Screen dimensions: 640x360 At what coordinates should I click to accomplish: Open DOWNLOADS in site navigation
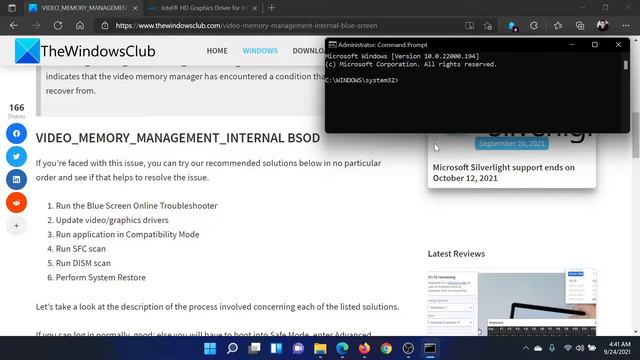click(309, 51)
